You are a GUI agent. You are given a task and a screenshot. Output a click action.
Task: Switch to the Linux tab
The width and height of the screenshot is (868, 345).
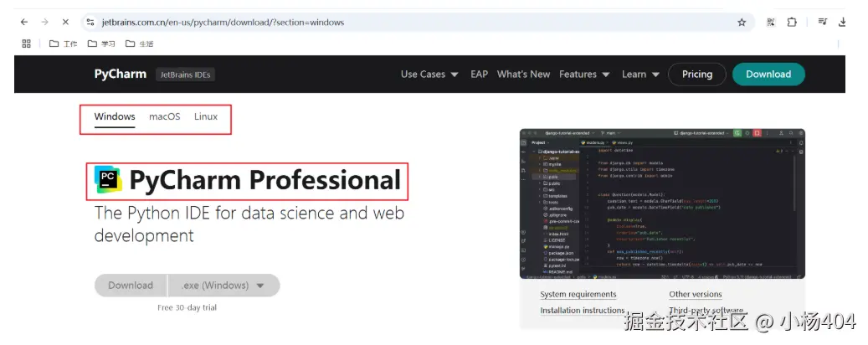click(x=206, y=117)
